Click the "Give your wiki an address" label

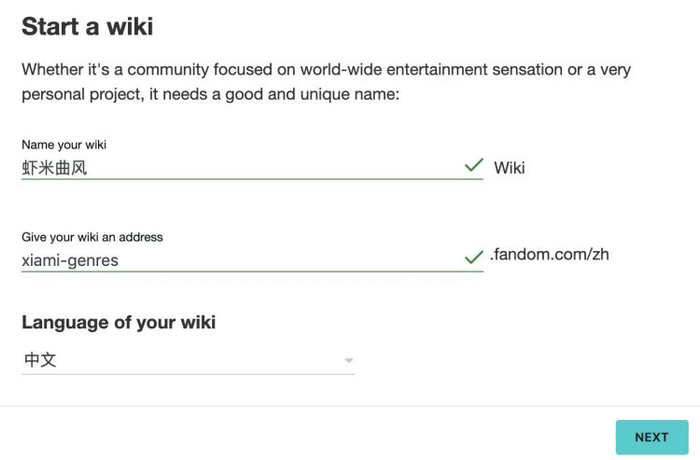click(92, 237)
